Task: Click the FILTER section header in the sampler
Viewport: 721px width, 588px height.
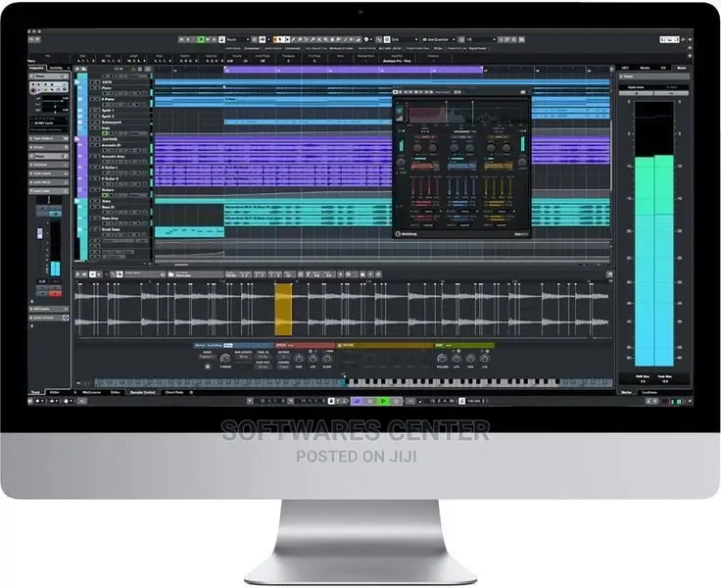Action: 384,345
